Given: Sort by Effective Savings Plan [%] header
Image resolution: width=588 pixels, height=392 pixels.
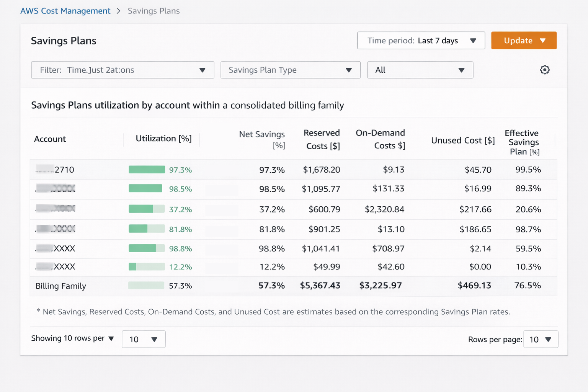Looking at the screenshot, I should [523, 142].
